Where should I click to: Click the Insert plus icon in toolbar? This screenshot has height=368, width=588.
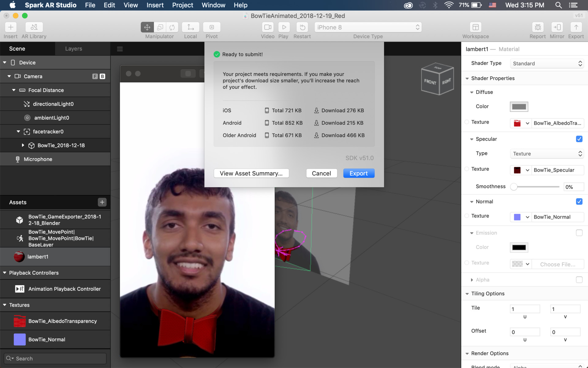point(11,27)
